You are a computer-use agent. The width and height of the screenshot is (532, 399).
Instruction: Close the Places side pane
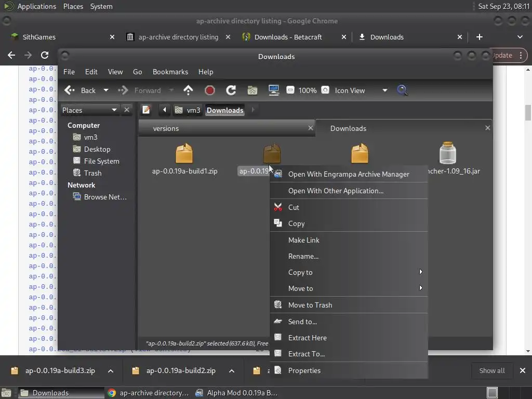coord(127,110)
